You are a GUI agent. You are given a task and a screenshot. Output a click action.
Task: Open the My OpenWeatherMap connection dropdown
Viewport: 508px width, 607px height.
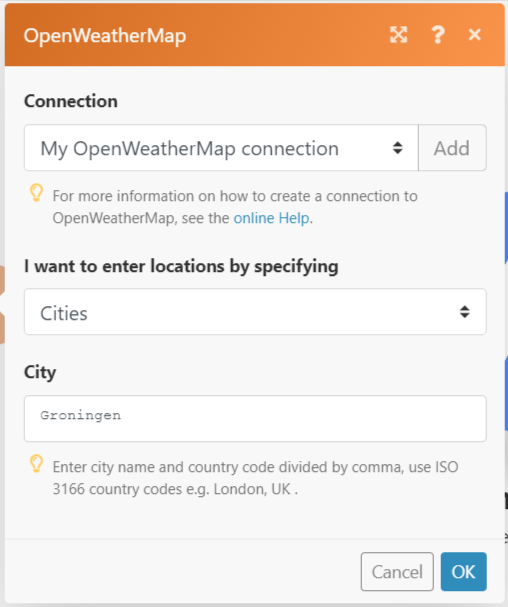tap(221, 147)
